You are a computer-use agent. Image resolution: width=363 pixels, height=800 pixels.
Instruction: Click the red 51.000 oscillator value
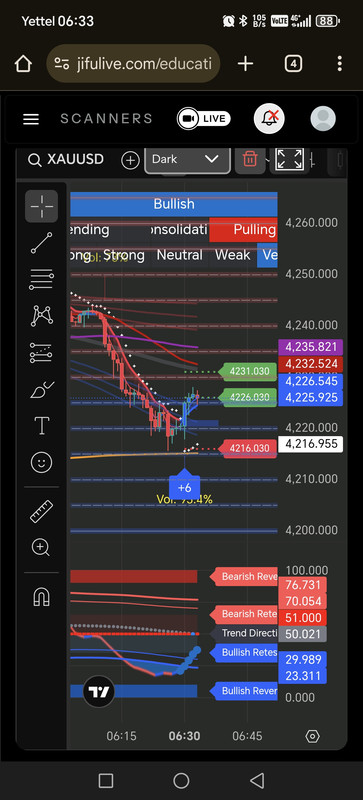click(303, 618)
